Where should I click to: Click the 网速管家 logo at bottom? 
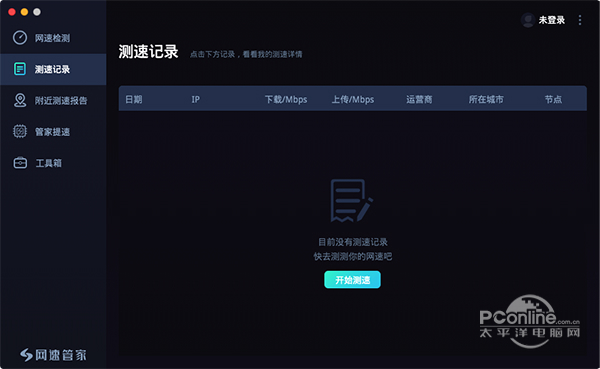click(x=53, y=355)
